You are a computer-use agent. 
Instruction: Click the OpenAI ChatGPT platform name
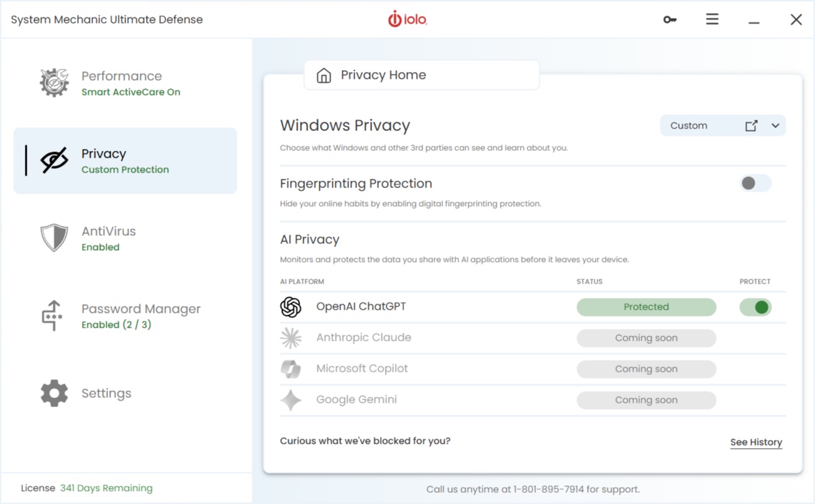click(361, 307)
